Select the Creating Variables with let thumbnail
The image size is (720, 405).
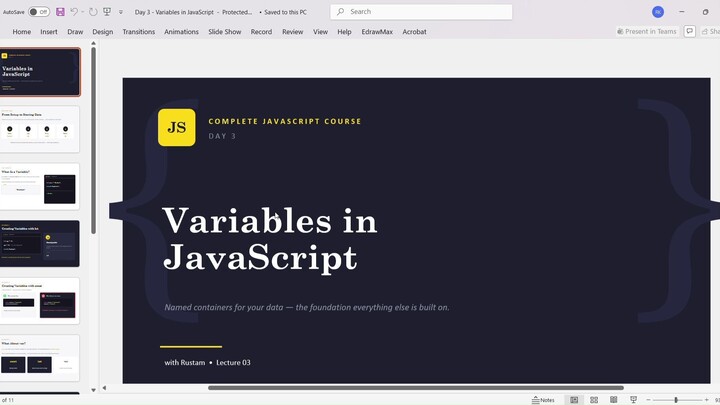(x=40, y=243)
